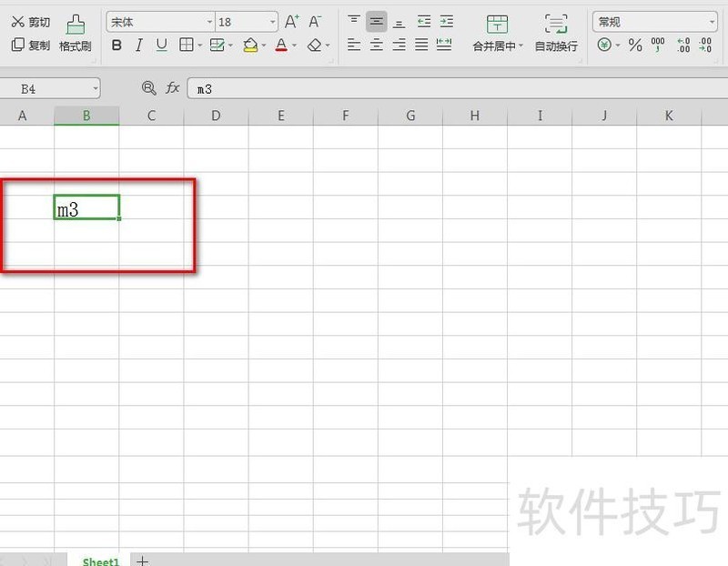Open the font name 宋体 dropdown
Image resolution: width=728 pixels, height=566 pixels.
[x=209, y=22]
